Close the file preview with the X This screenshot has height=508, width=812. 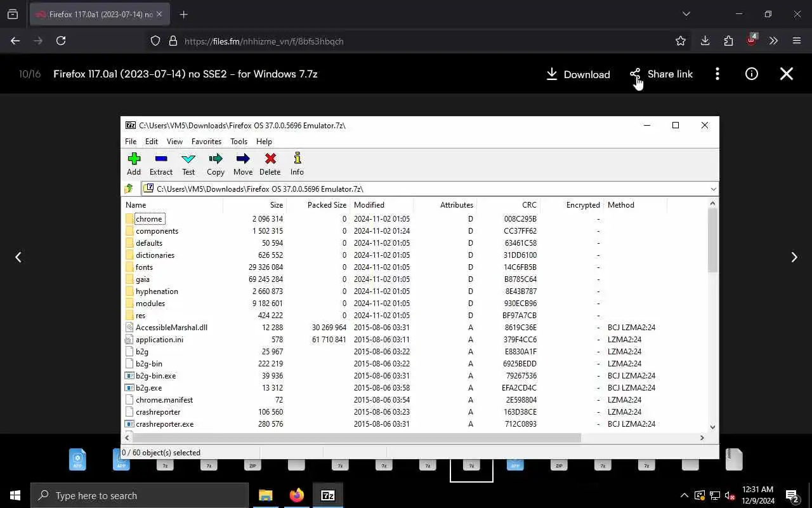[x=787, y=74]
